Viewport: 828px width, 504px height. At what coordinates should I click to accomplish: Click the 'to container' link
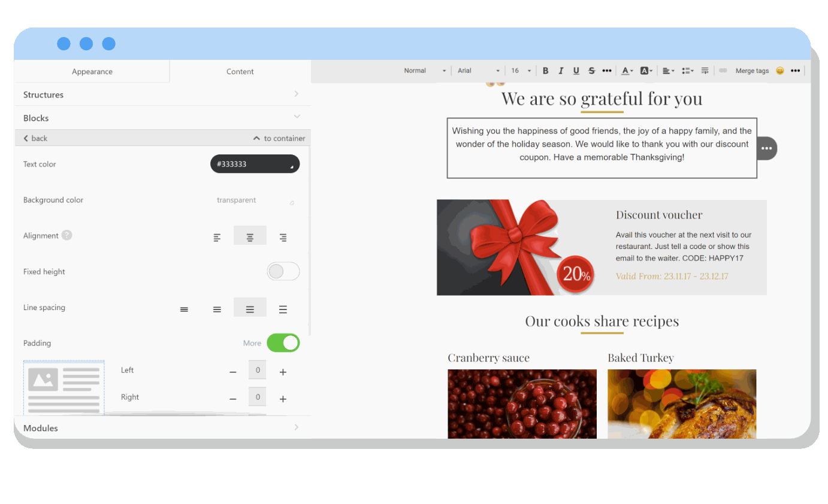[x=280, y=138]
